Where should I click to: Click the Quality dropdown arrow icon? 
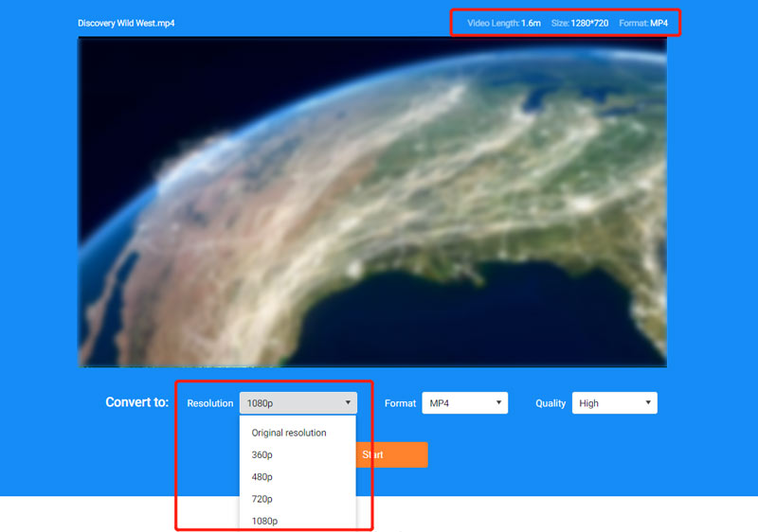647,403
